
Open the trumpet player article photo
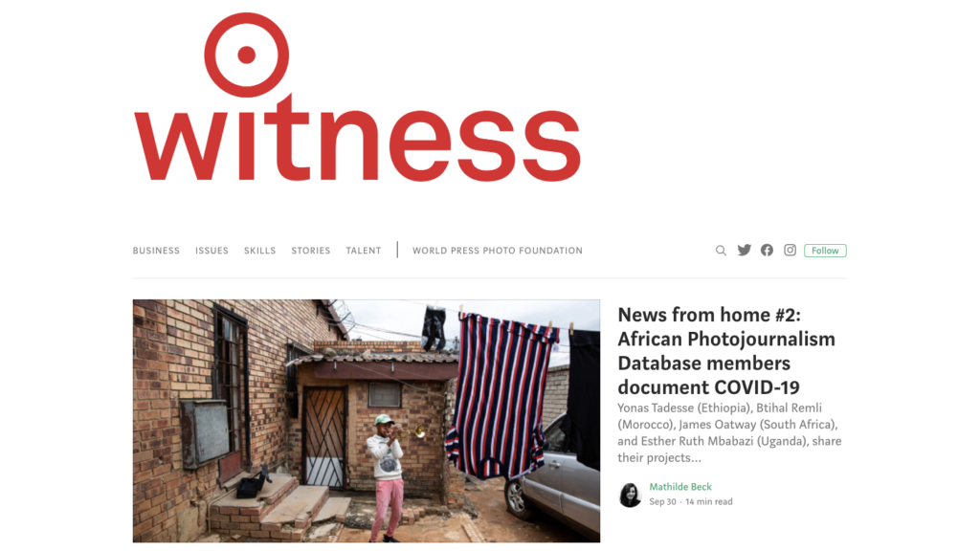pyautogui.click(x=367, y=421)
